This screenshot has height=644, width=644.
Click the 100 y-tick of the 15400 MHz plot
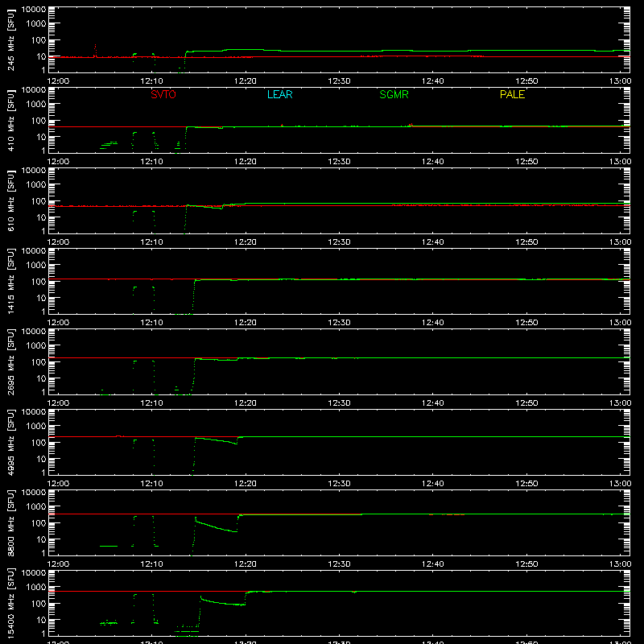(x=39, y=604)
